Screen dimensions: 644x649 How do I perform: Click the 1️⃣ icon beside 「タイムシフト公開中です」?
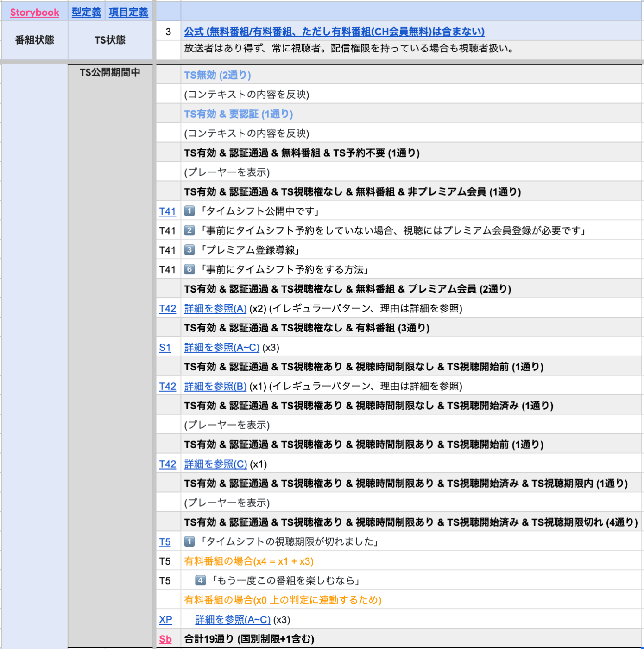[190, 211]
